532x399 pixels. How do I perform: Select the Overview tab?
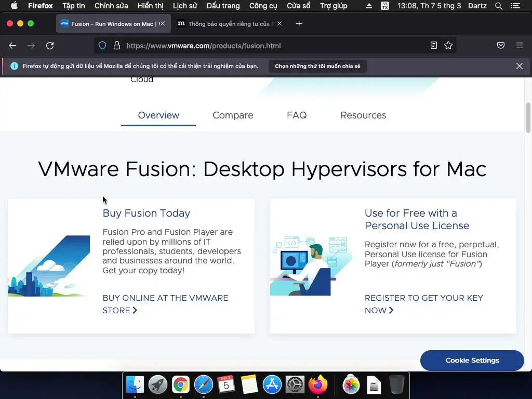158,115
